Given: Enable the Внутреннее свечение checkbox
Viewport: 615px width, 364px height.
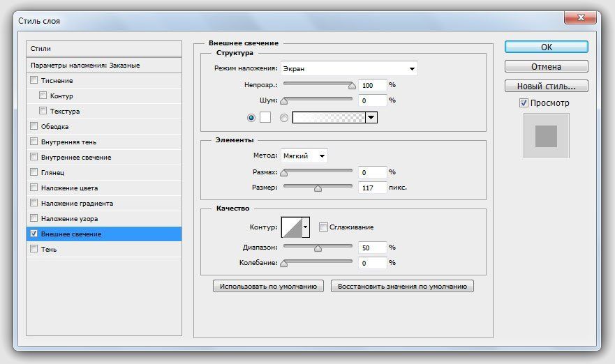Looking at the screenshot, I should coord(34,157).
